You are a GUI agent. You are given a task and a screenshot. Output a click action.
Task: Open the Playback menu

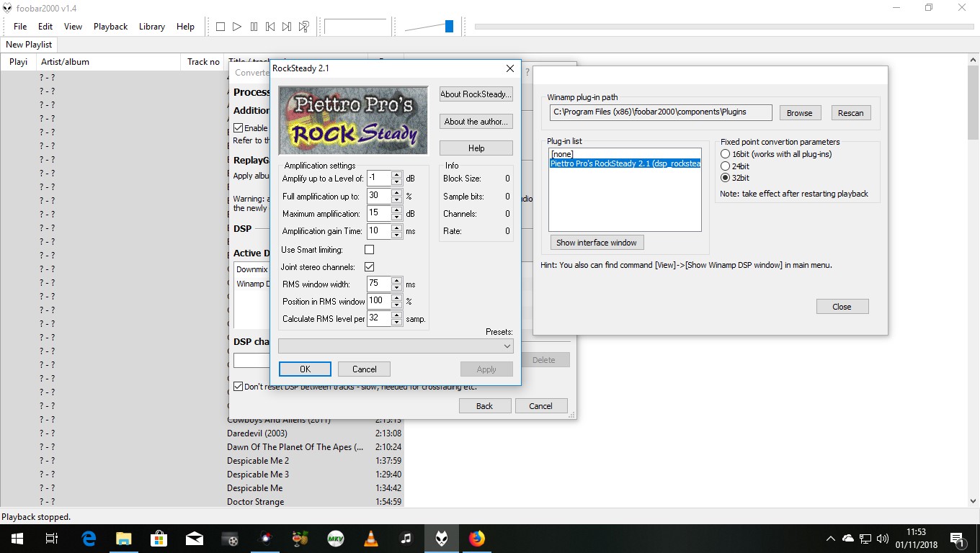pos(110,27)
